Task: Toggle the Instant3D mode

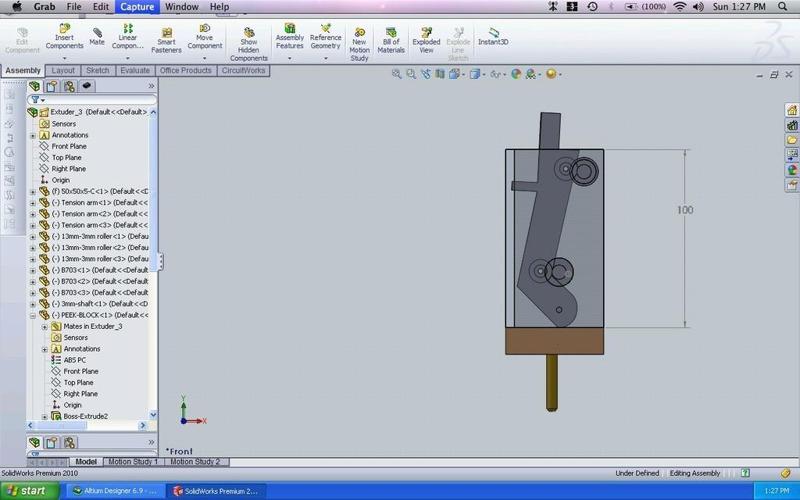Action: pos(492,36)
